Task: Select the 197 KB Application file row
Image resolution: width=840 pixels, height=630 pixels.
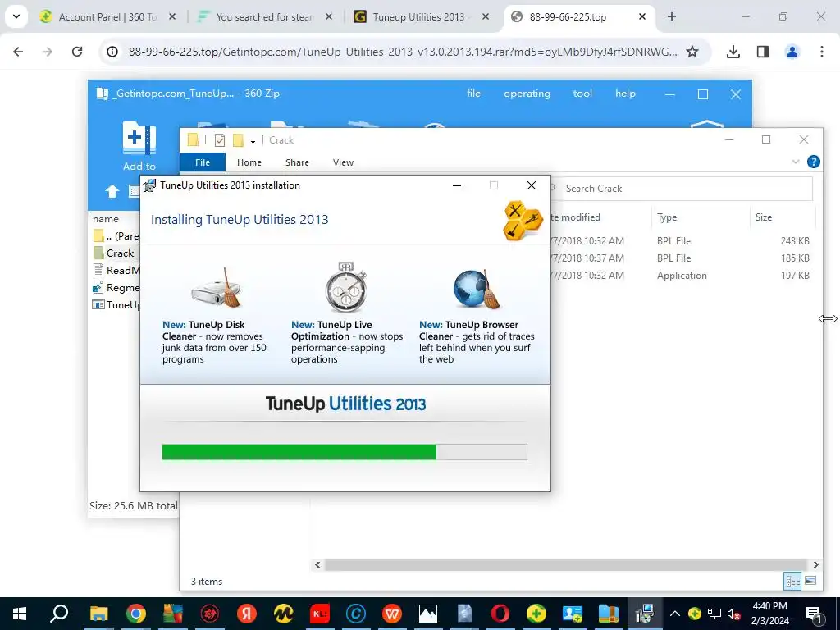Action: pyautogui.click(x=682, y=276)
